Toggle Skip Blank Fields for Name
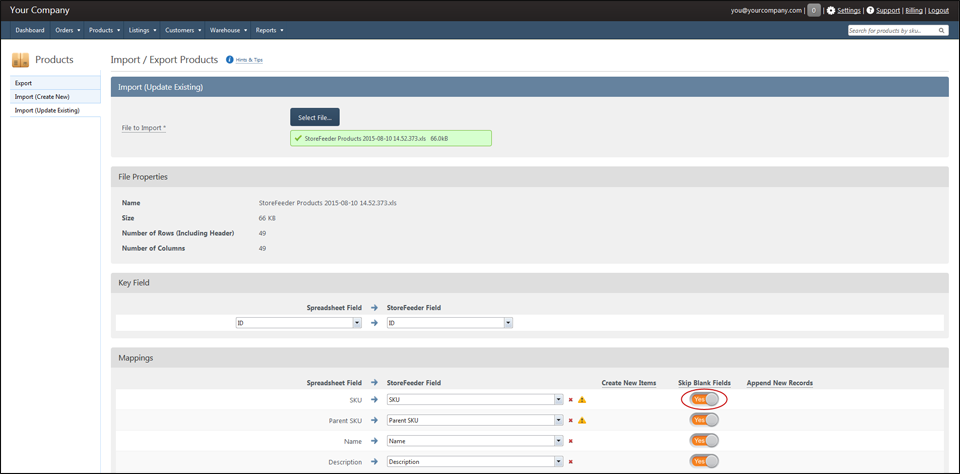 tap(704, 440)
